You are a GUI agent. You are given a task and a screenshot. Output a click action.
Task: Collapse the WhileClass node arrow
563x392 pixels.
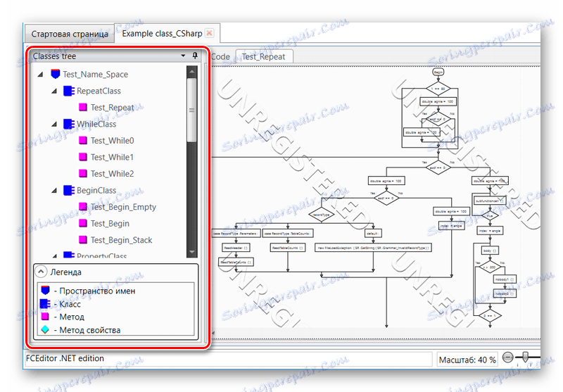click(54, 124)
